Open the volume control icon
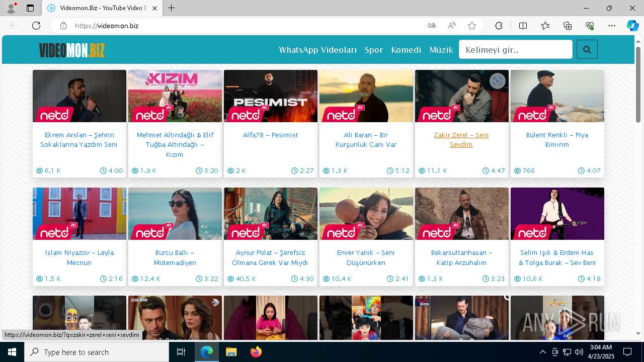 click(x=579, y=352)
